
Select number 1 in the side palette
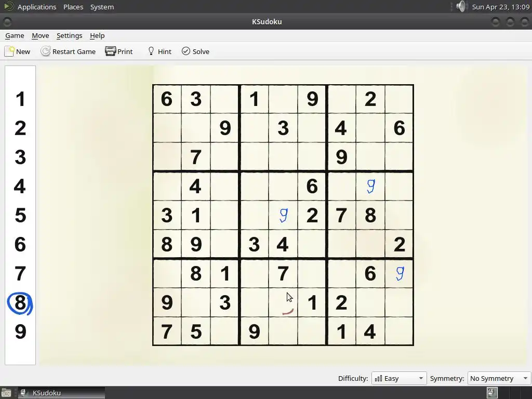click(x=20, y=99)
